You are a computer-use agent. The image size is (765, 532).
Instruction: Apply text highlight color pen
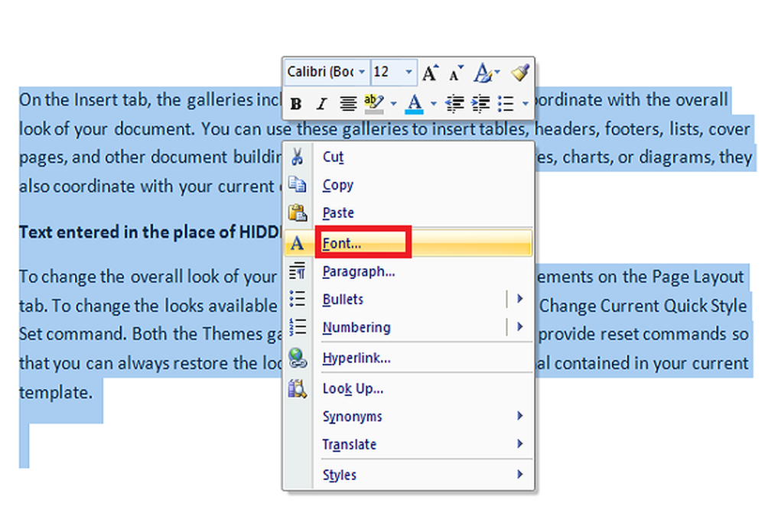pyautogui.click(x=373, y=103)
